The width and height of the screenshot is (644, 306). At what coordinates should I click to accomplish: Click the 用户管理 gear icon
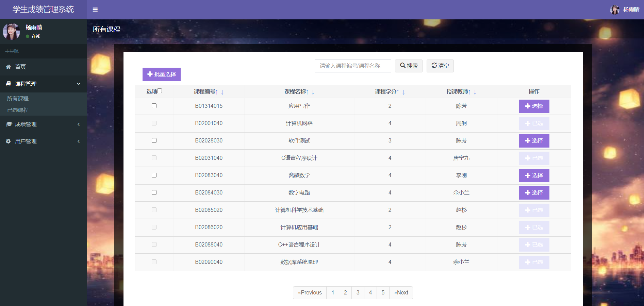click(9, 141)
